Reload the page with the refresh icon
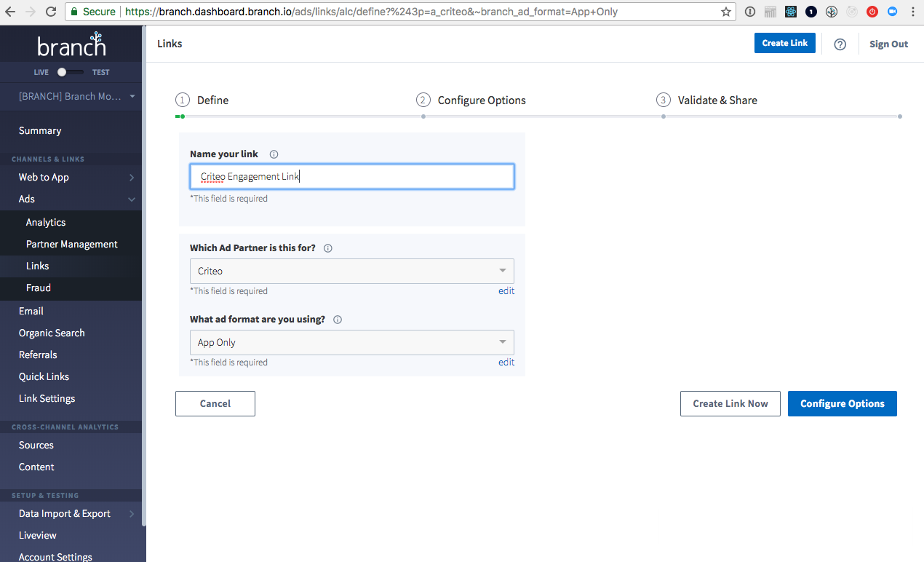 [51, 12]
